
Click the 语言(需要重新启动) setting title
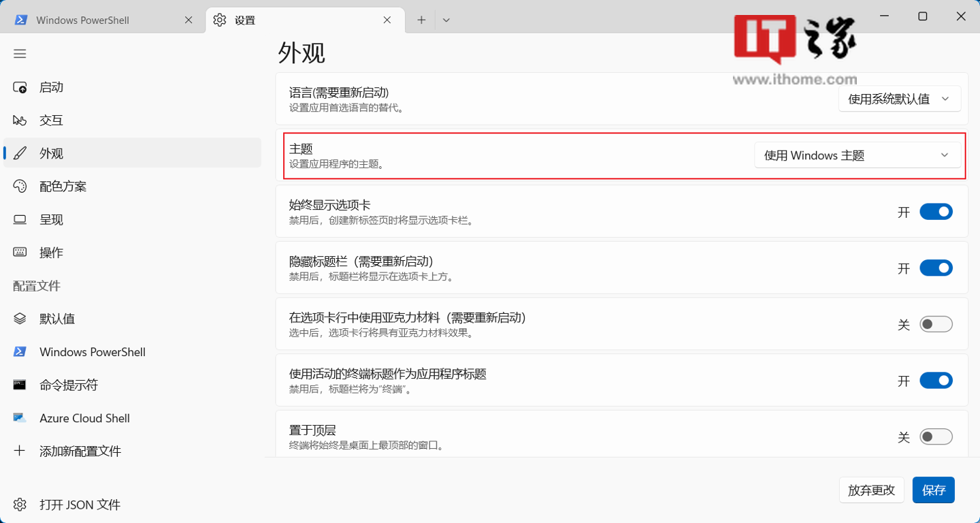339,93
